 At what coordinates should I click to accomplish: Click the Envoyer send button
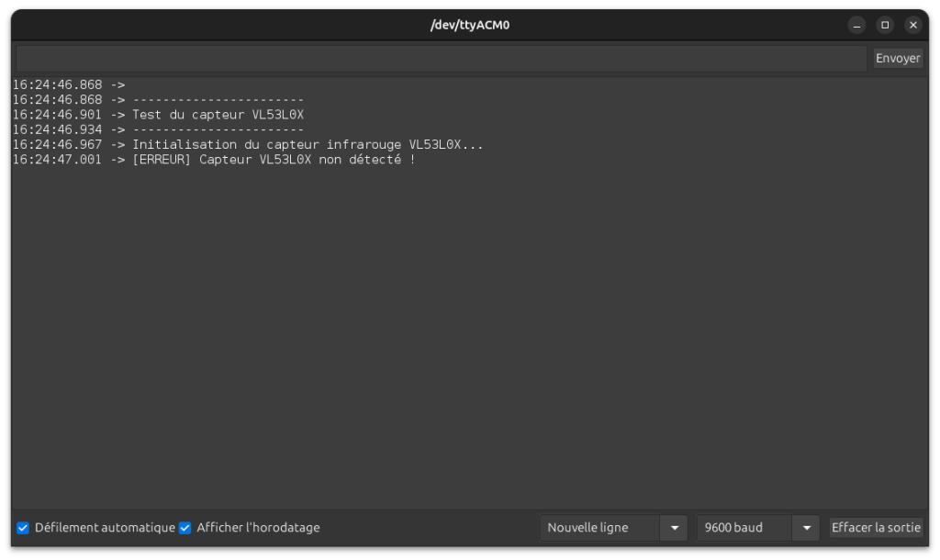coord(898,58)
